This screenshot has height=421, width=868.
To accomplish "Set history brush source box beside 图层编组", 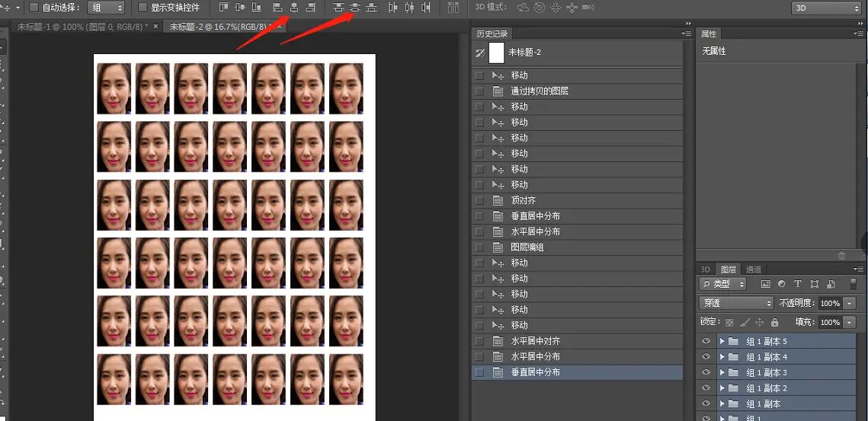I will click(x=479, y=247).
